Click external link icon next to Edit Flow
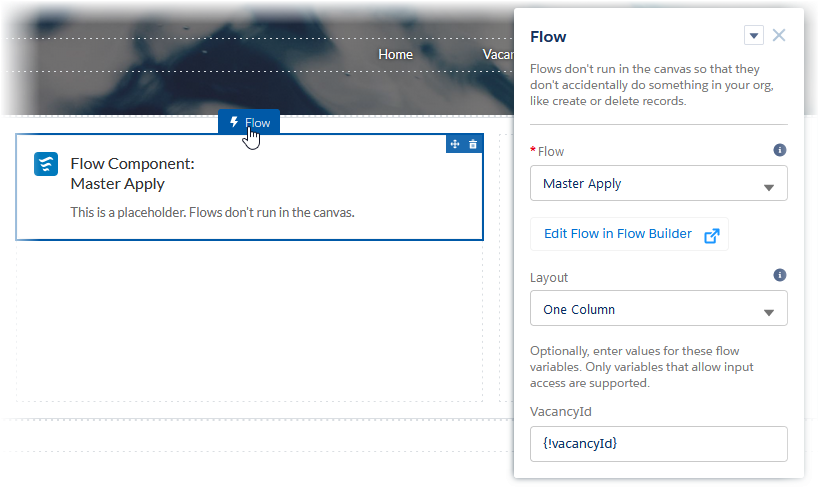819x493 pixels. (x=712, y=235)
